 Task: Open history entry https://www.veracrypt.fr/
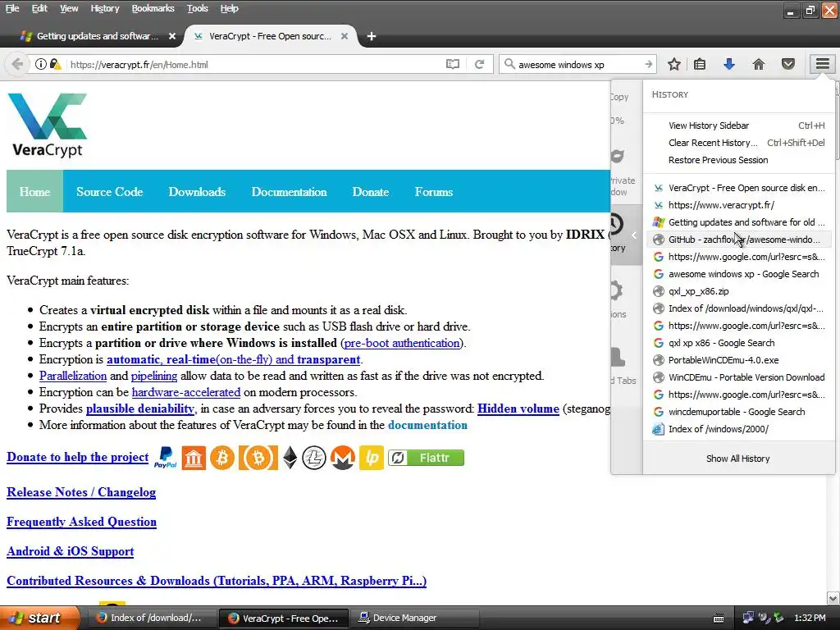(739, 204)
